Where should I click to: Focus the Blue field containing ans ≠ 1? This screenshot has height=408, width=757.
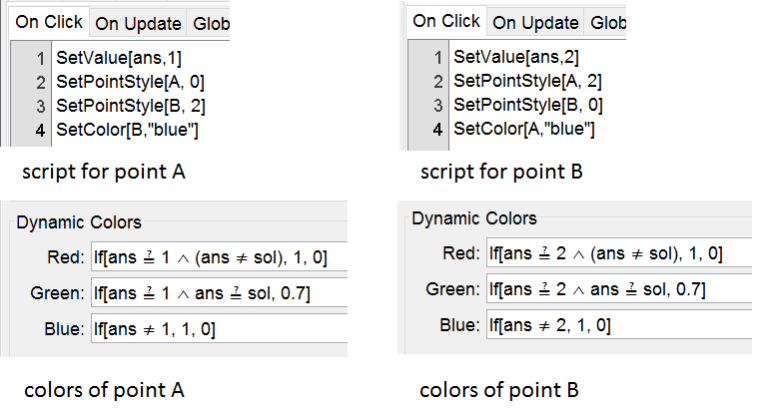coord(217,327)
